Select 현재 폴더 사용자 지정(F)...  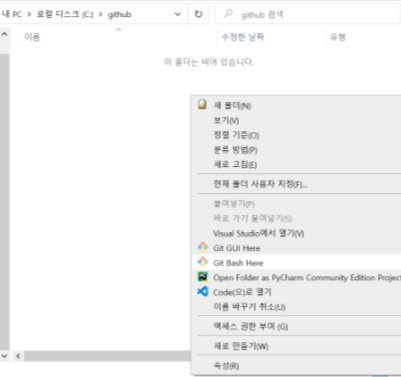tap(297, 184)
